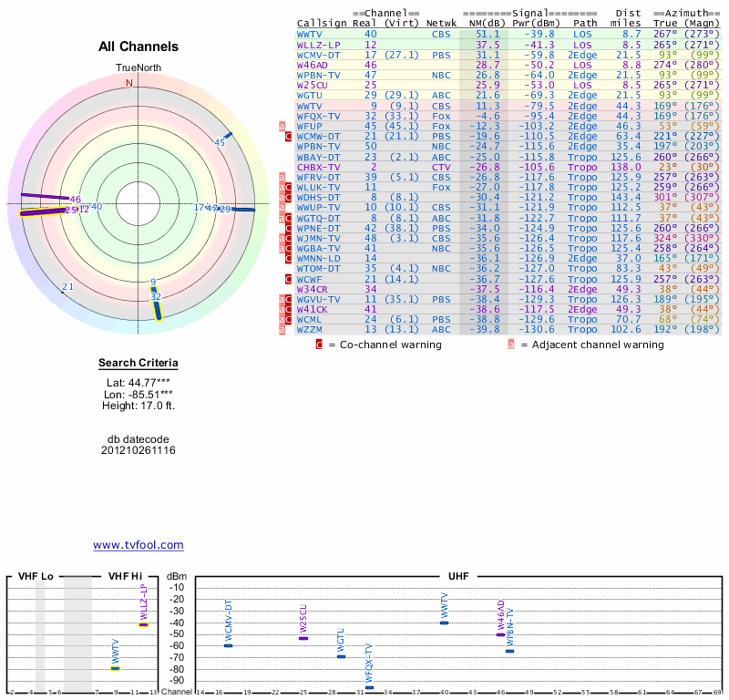
Task: Click the WLLZ-LP callsign in the table
Action: (317, 44)
